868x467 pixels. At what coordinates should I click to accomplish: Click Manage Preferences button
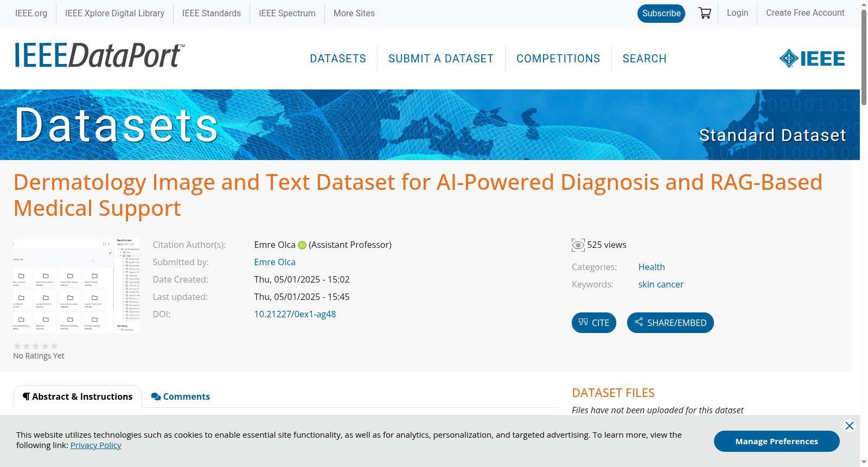click(x=777, y=441)
